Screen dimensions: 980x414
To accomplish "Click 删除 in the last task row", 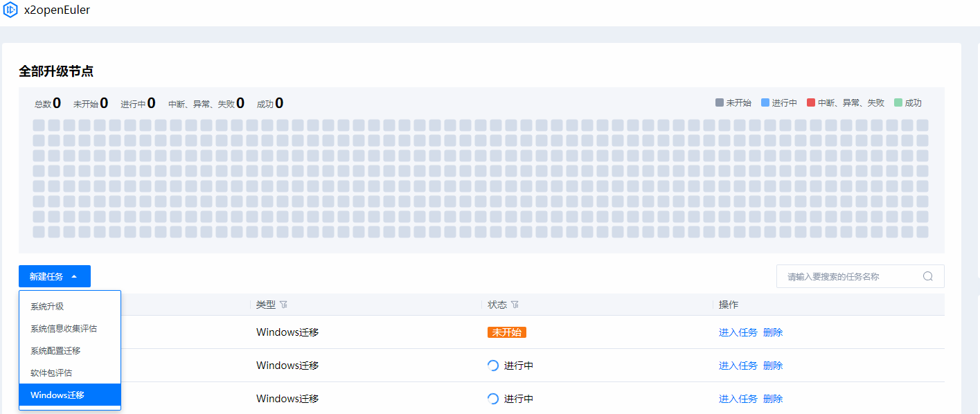I will [x=773, y=399].
